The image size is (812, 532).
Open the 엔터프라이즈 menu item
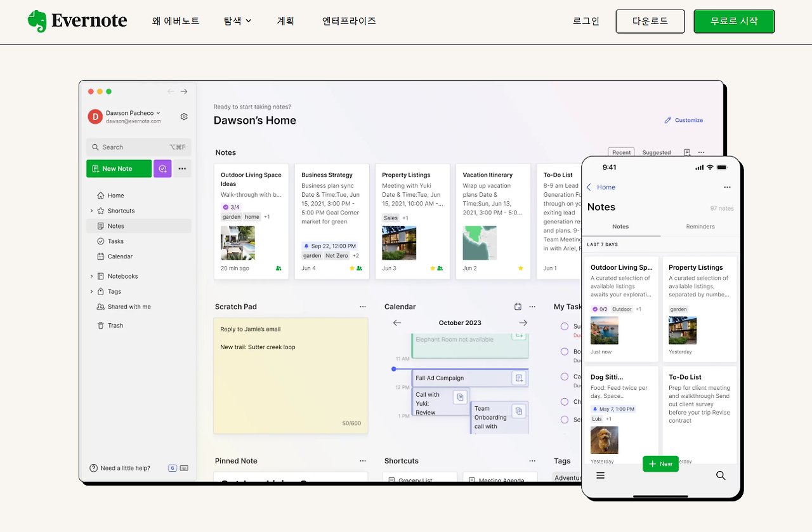[349, 21]
